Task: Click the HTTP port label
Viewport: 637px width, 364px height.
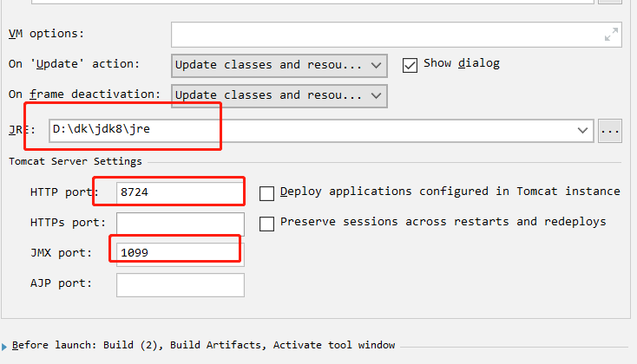Action: coord(60,192)
